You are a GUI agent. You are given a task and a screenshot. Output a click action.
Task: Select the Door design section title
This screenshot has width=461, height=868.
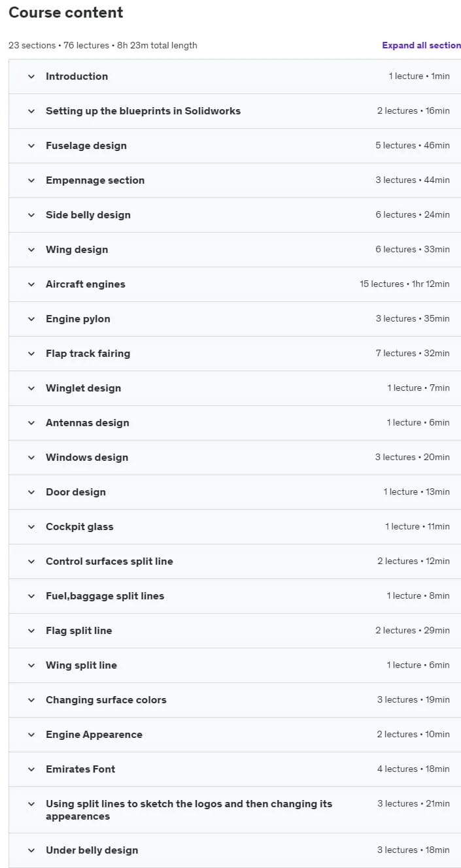point(76,492)
